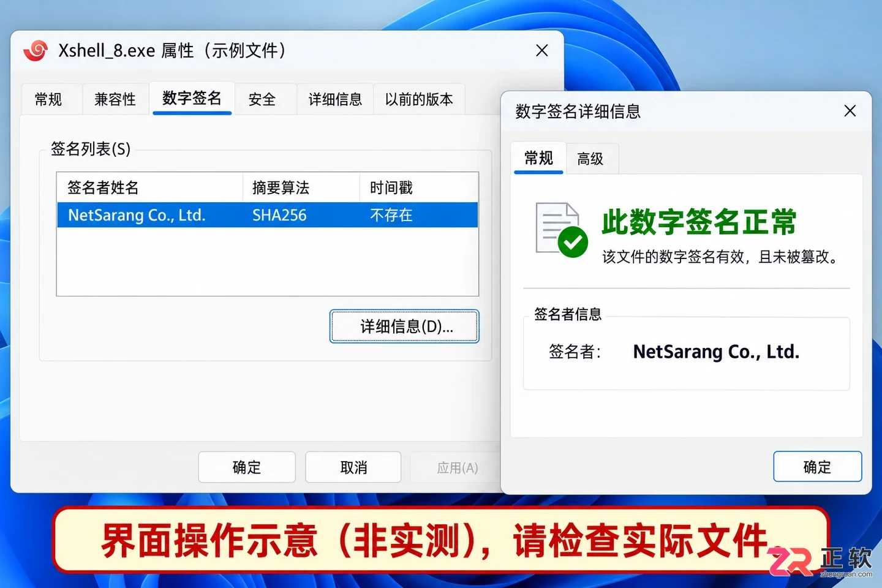The height and width of the screenshot is (588, 882).
Task: Confirm with 确定 in signature details dialog
Action: pos(818,467)
